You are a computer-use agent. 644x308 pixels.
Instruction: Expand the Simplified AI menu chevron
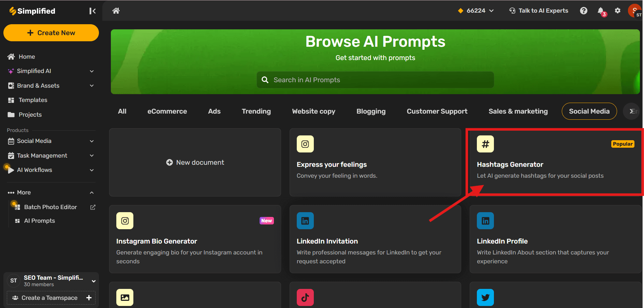(x=92, y=71)
